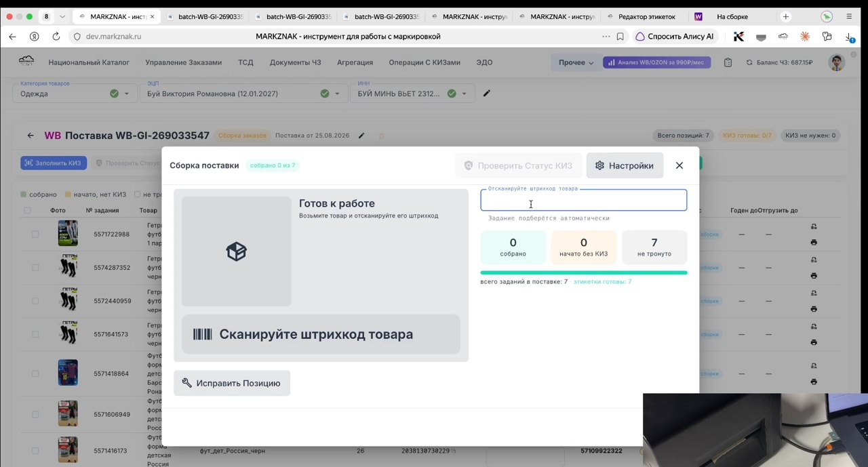Screen dimensions: 868x467
Task: Switch to the На сборке browser tab
Action: [731, 16]
